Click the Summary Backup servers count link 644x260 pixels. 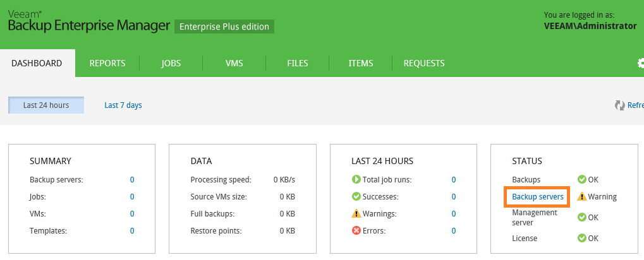pos(132,180)
